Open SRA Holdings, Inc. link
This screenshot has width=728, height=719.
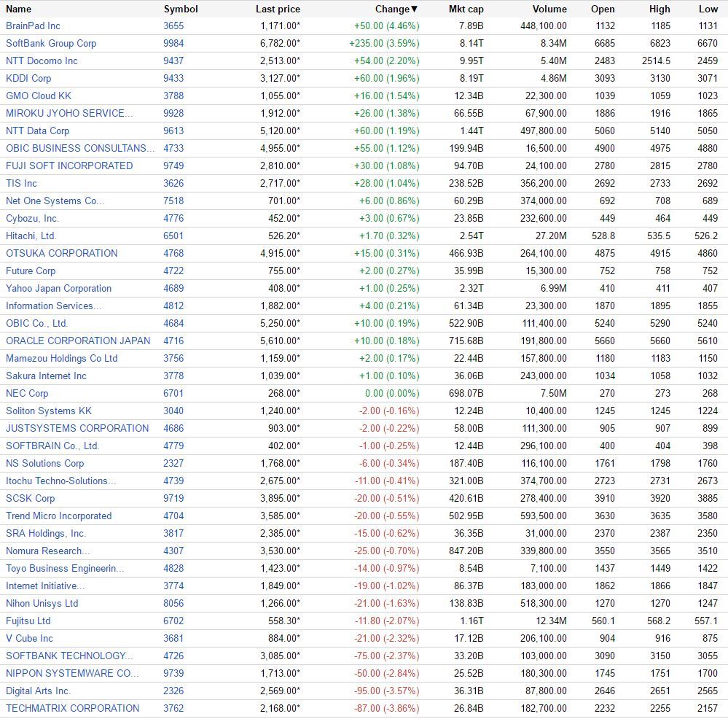46,533
